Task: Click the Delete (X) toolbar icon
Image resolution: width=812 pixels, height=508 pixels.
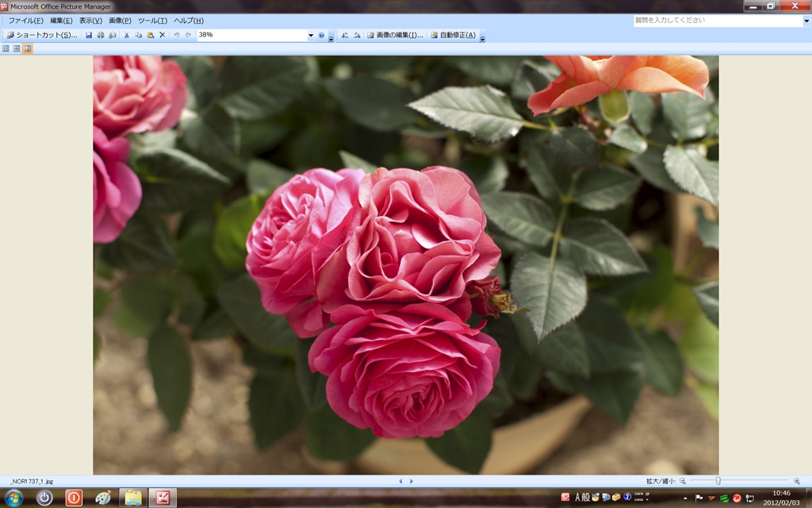Action: [x=163, y=35]
